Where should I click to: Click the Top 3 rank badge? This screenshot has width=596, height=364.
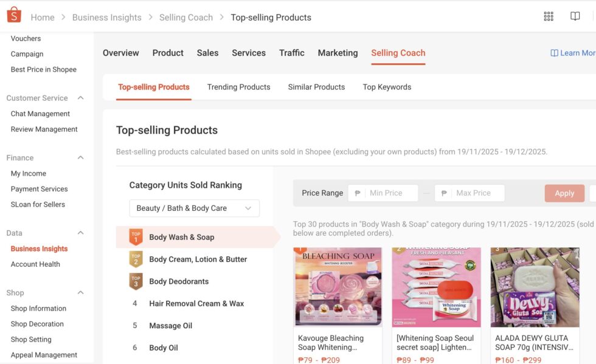tap(136, 281)
